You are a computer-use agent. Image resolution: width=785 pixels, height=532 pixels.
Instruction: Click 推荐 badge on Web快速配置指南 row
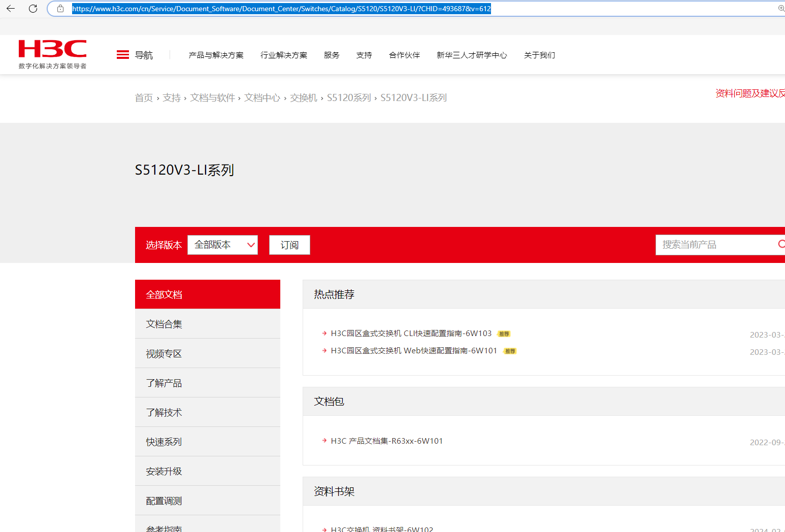[510, 351]
